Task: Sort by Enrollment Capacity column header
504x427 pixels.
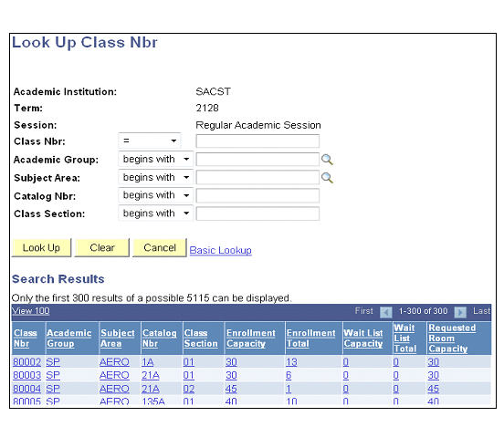Action: coord(251,338)
